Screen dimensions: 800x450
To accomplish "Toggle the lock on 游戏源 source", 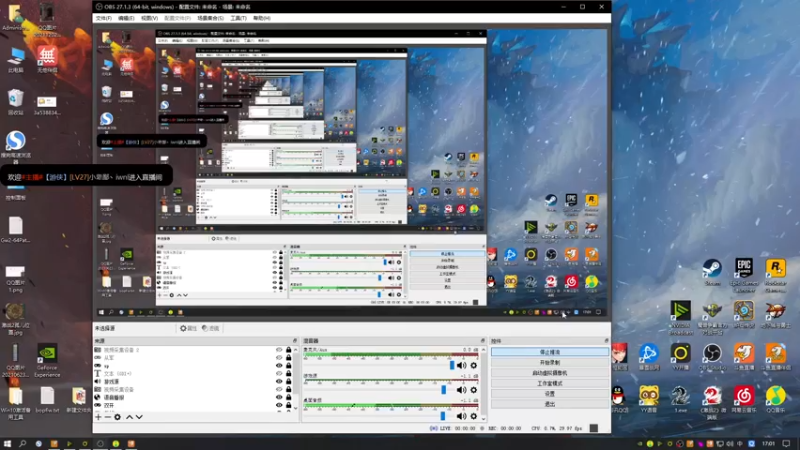I will point(288,381).
